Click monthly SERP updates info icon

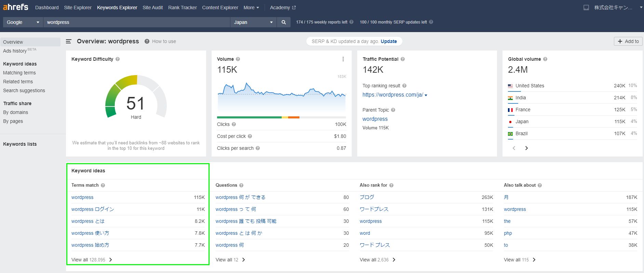(431, 22)
